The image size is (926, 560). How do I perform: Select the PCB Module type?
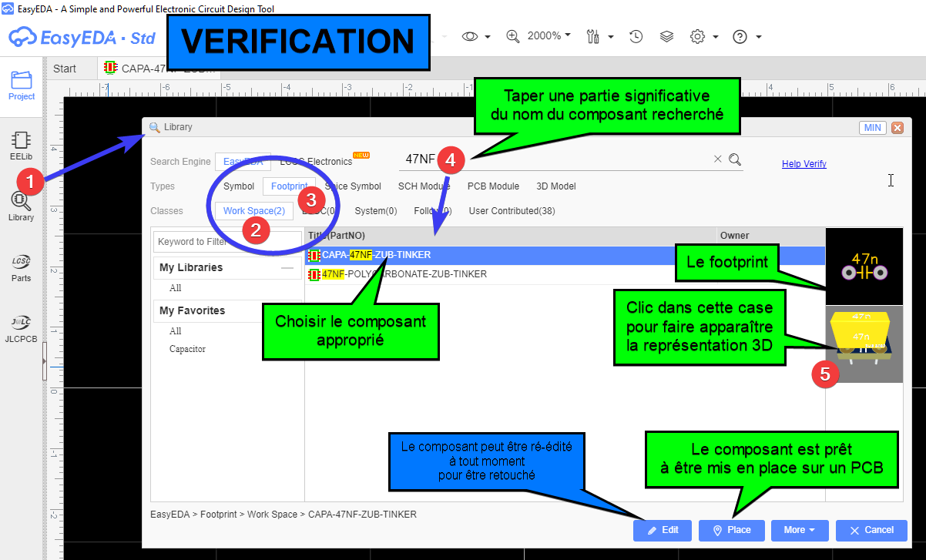(x=493, y=186)
